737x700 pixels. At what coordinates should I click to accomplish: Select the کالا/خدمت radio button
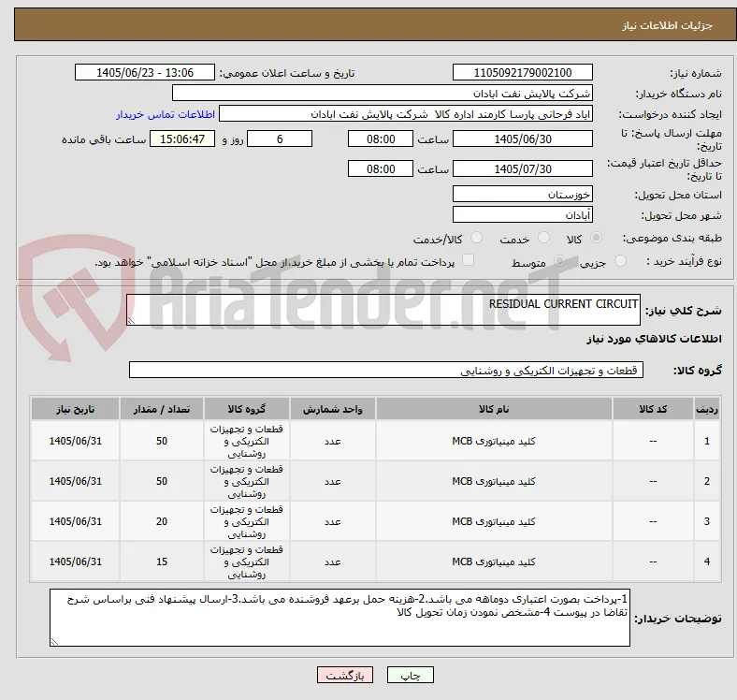477,238
